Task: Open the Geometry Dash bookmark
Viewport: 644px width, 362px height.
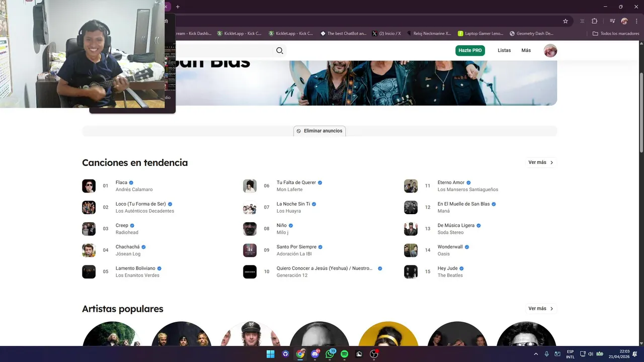Action: coord(531,33)
